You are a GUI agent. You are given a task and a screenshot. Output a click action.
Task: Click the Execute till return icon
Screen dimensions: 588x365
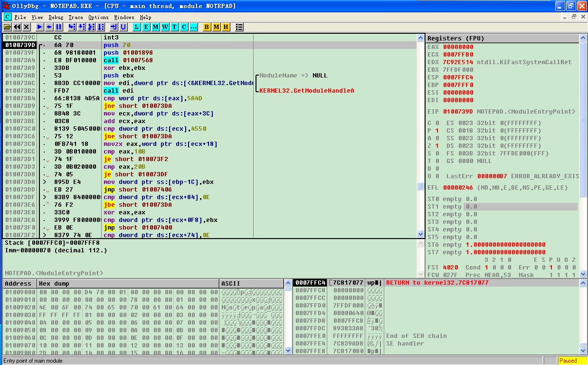(x=114, y=27)
